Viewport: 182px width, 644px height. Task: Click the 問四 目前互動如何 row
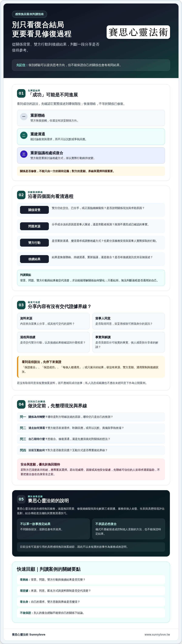click(x=91, y=450)
